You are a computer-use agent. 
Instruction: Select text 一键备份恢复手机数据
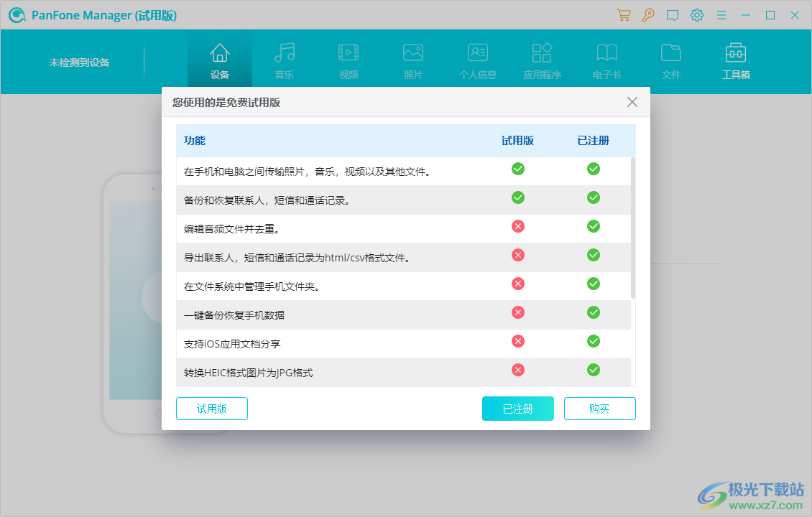(234, 316)
